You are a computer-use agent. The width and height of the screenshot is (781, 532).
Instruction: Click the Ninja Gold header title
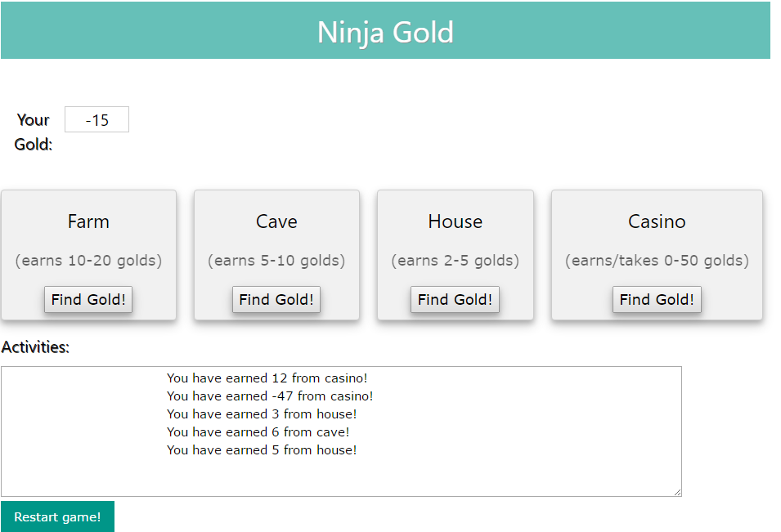click(x=385, y=33)
